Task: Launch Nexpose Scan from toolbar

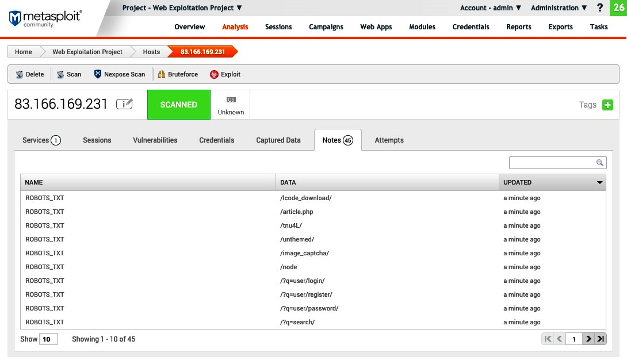Action: pyautogui.click(x=98, y=74)
